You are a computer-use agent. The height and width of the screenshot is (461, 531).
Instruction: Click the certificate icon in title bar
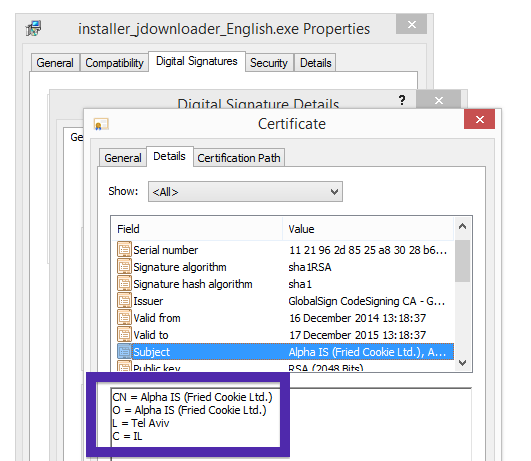[x=101, y=124]
